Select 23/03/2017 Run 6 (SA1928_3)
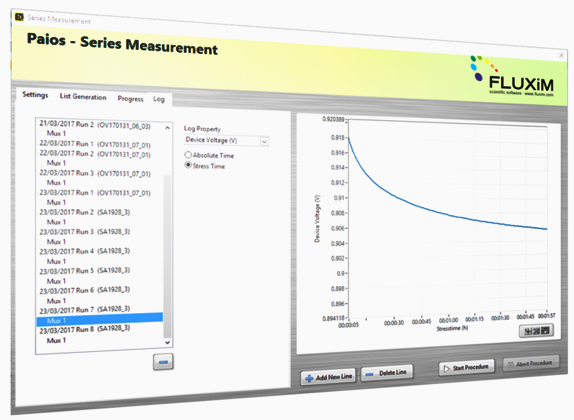The height and width of the screenshot is (420, 574). tap(85, 290)
